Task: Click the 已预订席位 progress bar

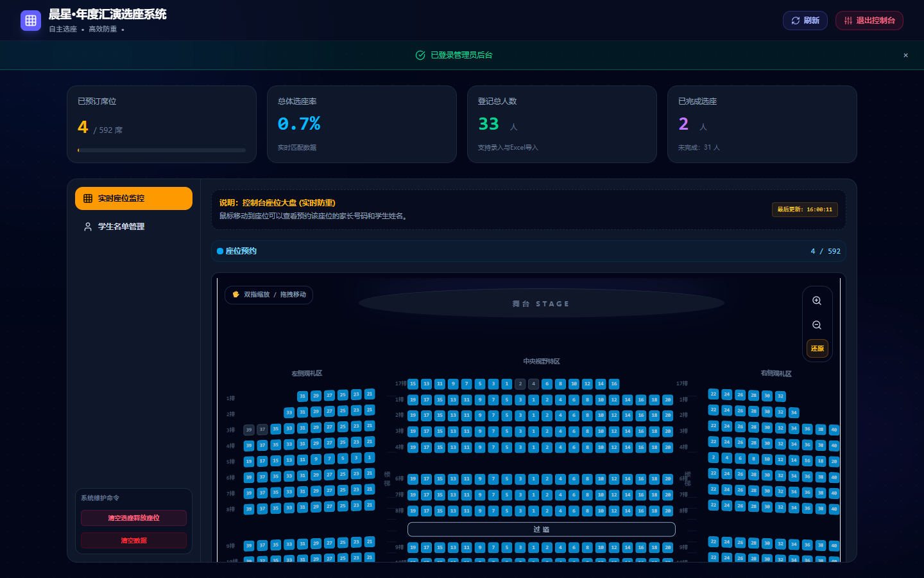Action: point(162,150)
